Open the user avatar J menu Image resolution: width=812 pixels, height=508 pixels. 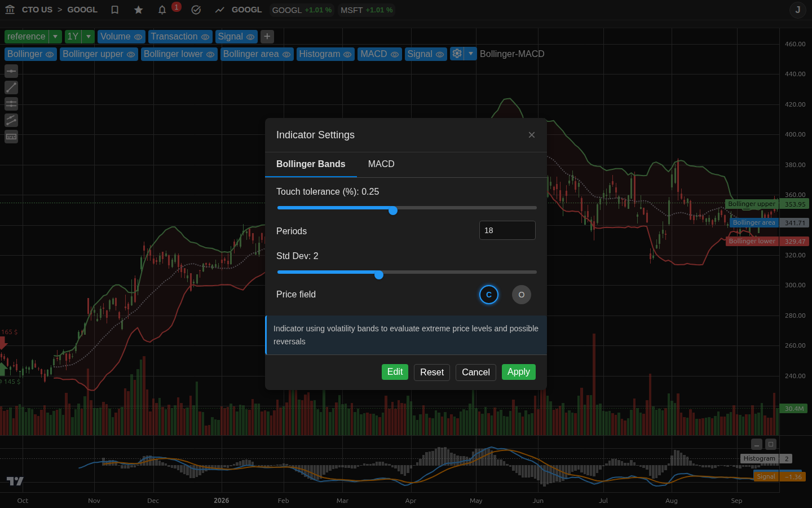pyautogui.click(x=798, y=10)
